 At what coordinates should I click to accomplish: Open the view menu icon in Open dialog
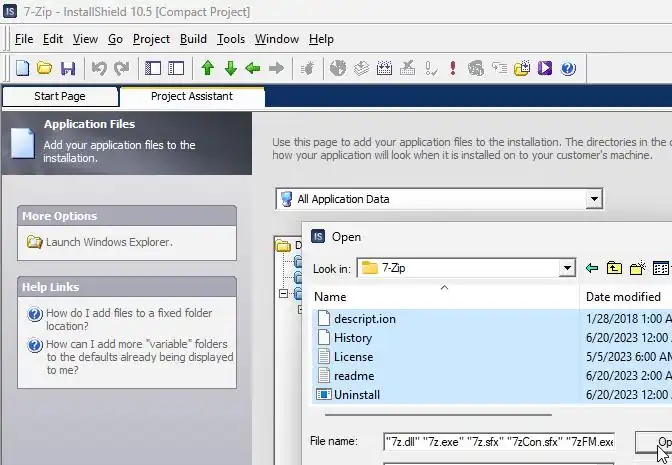click(661, 268)
